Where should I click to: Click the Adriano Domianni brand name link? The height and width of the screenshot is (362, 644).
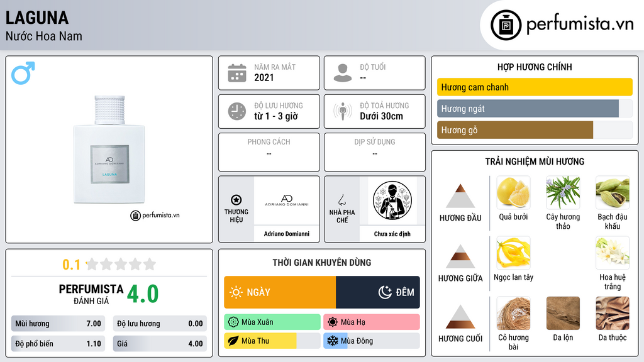click(x=287, y=234)
